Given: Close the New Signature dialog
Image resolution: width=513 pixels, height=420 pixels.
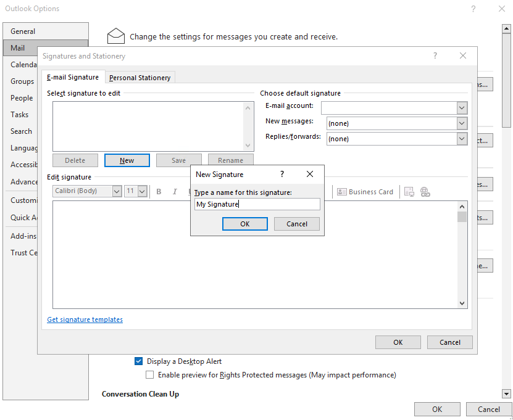Looking at the screenshot, I should [x=310, y=174].
